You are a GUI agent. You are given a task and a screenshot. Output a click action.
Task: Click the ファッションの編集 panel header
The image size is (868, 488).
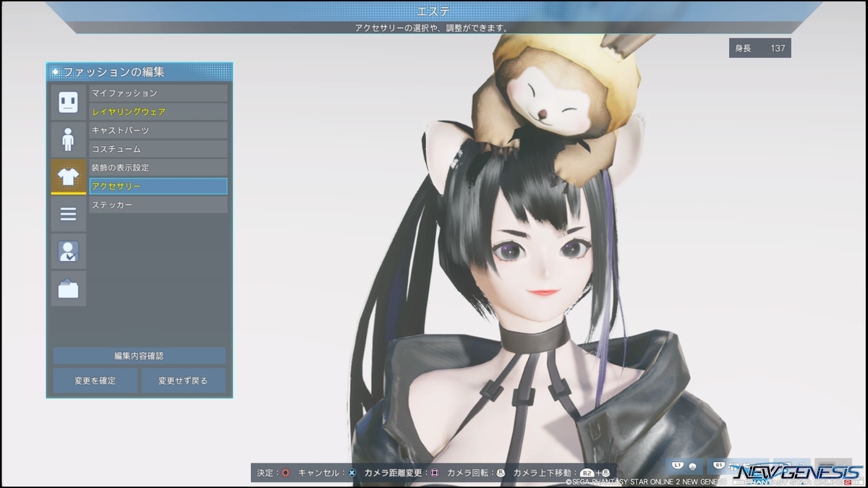140,72
